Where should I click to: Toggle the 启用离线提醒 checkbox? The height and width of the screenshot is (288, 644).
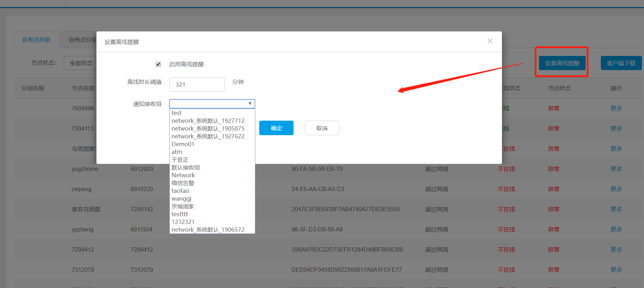tap(158, 64)
